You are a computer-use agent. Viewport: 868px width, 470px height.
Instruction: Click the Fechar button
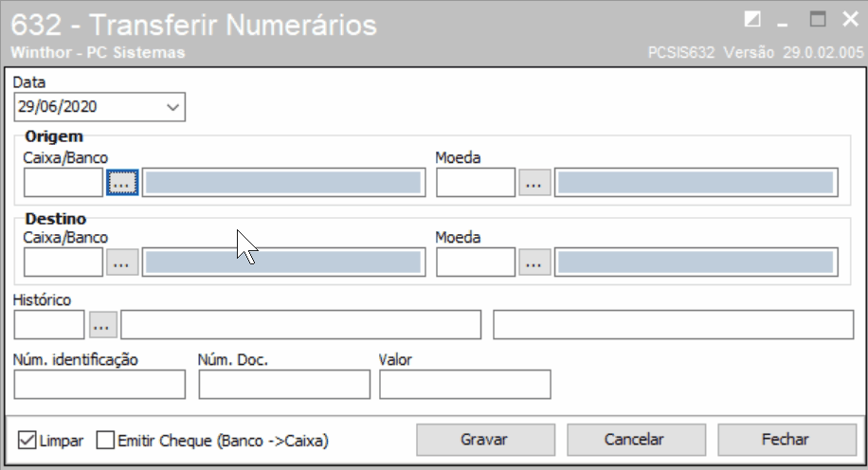coord(787,440)
